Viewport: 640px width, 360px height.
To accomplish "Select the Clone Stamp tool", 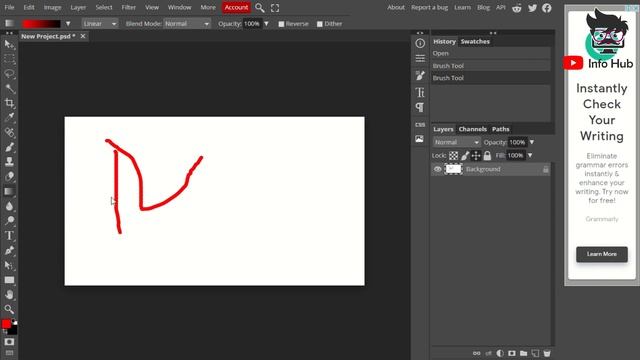I will (9, 162).
